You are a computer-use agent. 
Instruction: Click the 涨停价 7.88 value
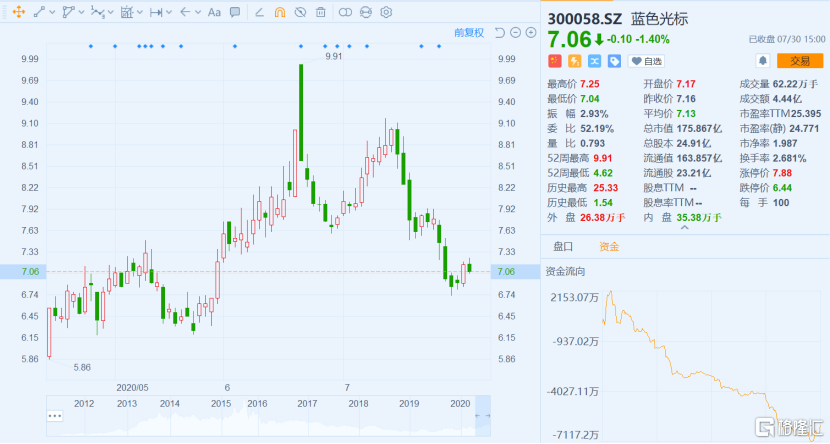point(782,173)
